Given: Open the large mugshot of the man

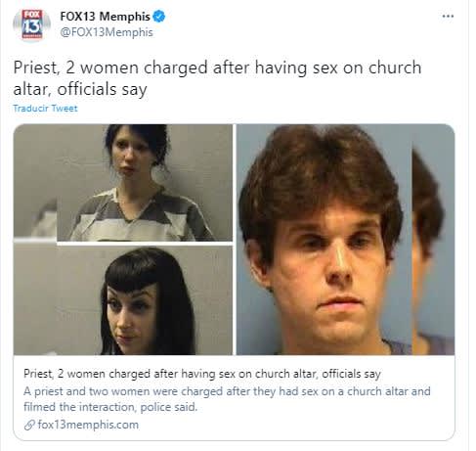Looking at the screenshot, I should click(325, 240).
